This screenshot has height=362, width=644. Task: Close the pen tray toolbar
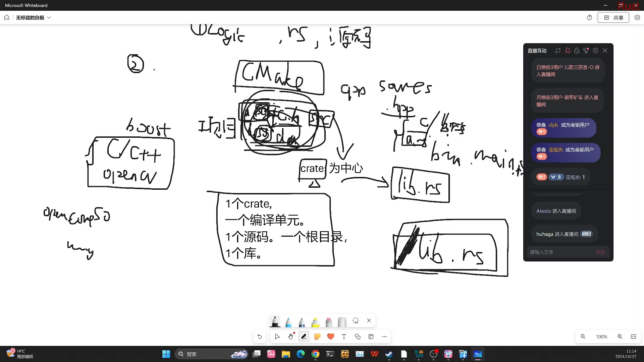pyautogui.click(x=369, y=320)
